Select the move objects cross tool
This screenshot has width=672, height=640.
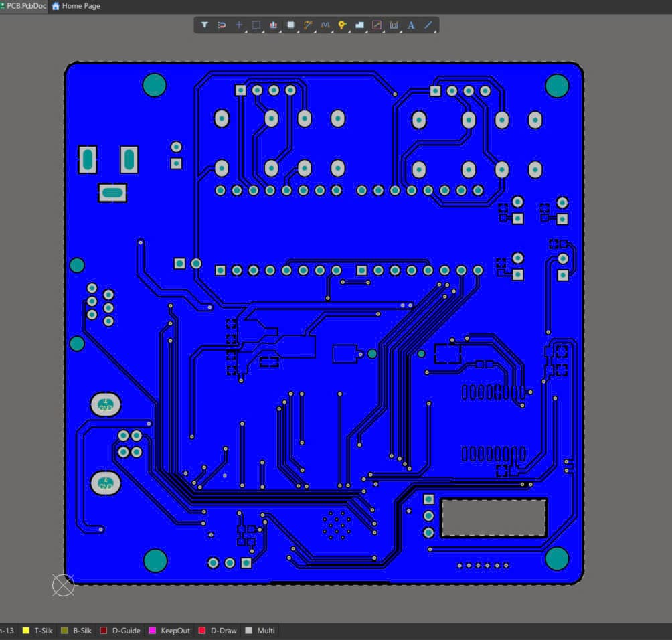(239, 25)
